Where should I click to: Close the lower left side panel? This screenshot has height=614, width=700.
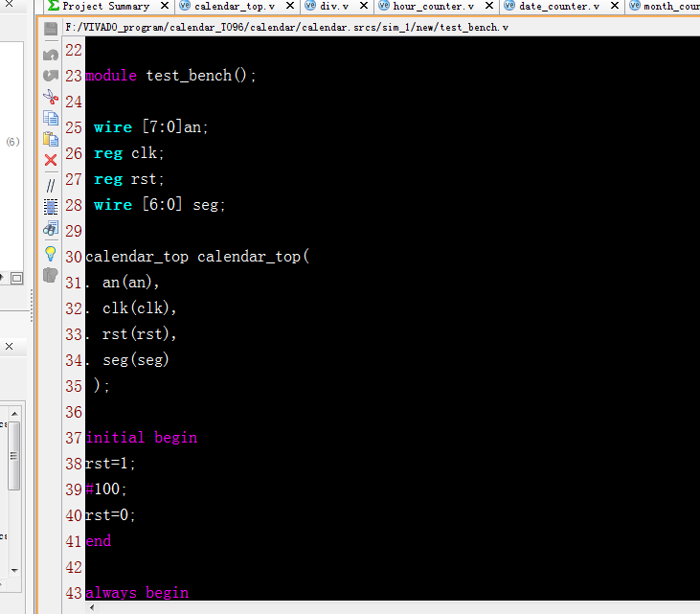(x=9, y=346)
